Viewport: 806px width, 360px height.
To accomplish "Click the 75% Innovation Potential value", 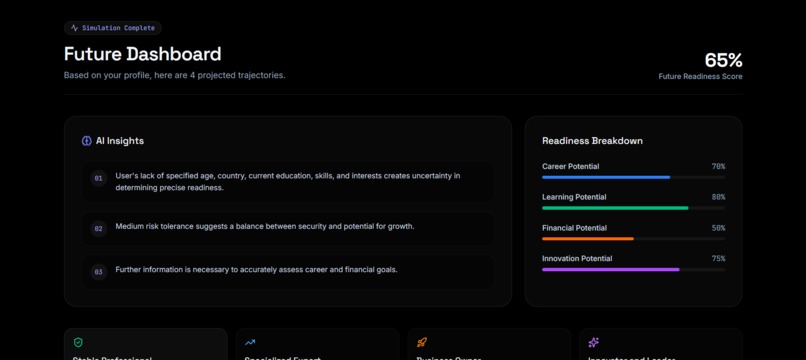I will pyautogui.click(x=718, y=259).
